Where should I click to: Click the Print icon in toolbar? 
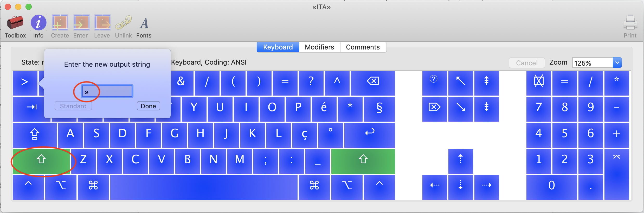pos(630,23)
